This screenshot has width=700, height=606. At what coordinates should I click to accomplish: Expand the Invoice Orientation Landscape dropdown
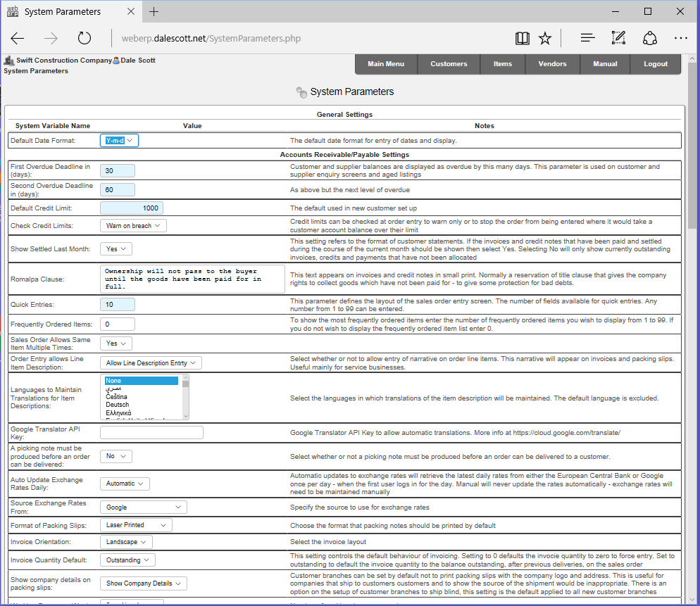pyautogui.click(x=126, y=542)
